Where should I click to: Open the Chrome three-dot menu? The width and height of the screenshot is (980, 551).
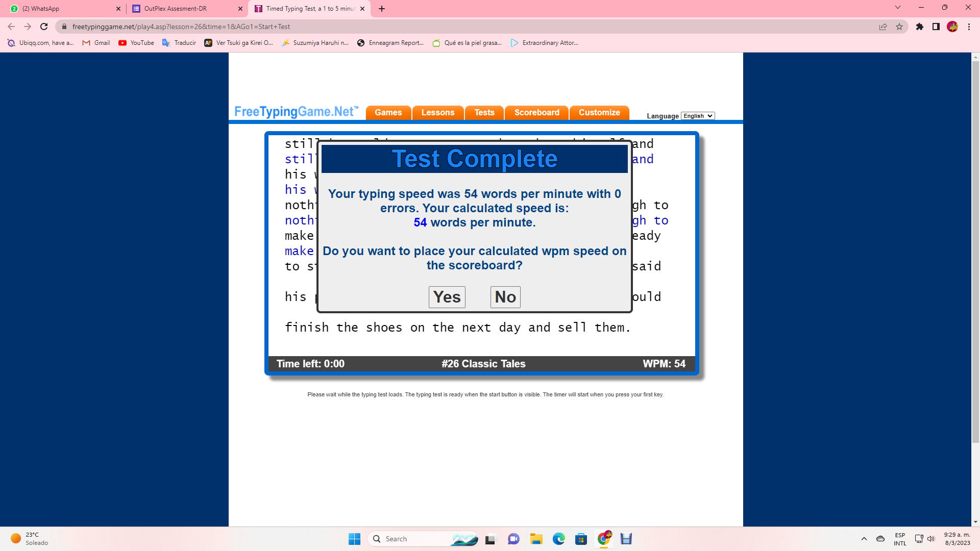coord(969,27)
